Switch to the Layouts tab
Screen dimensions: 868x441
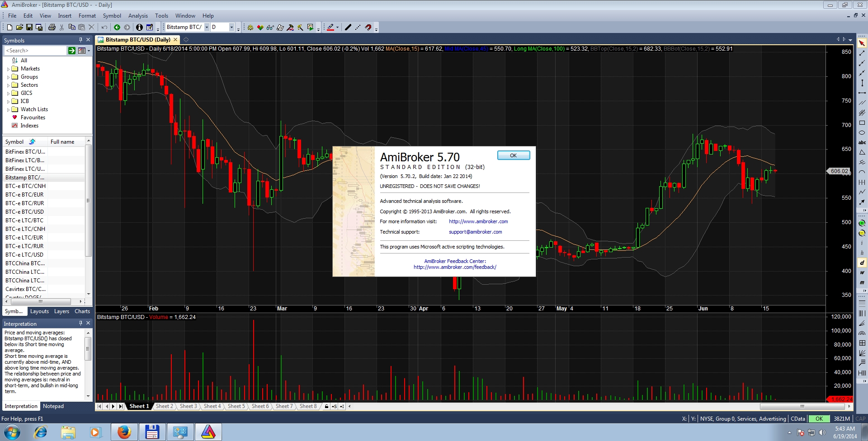39,311
